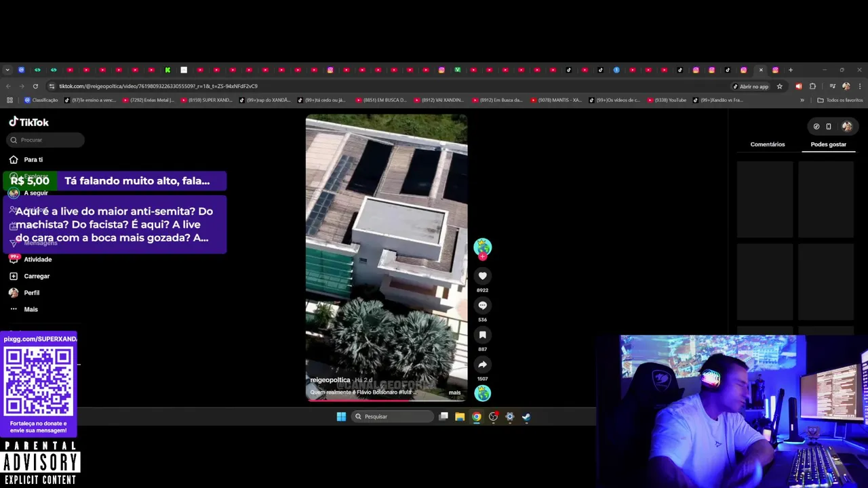868x488 pixels.
Task: Open the Chrome three-dot menu
Action: pos(860,86)
